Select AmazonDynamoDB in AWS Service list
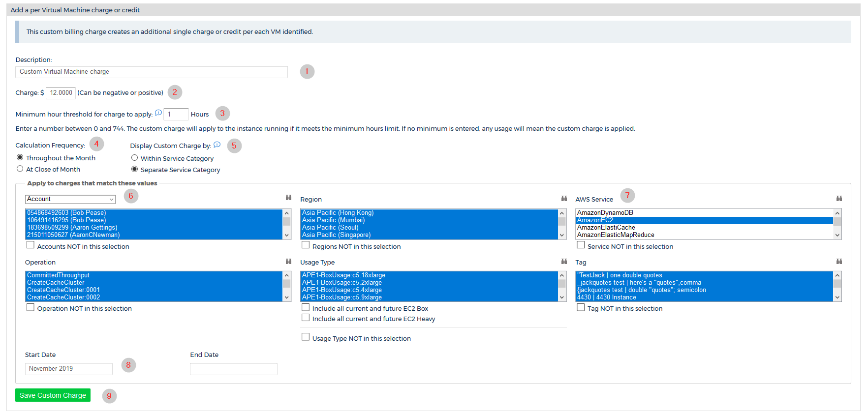The image size is (868, 414). click(704, 213)
